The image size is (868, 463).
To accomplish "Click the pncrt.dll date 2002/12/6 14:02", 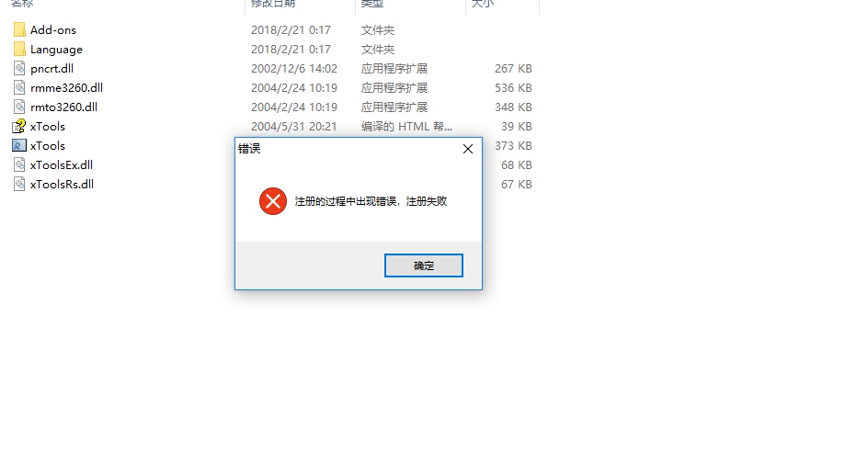I will pyautogui.click(x=294, y=69).
